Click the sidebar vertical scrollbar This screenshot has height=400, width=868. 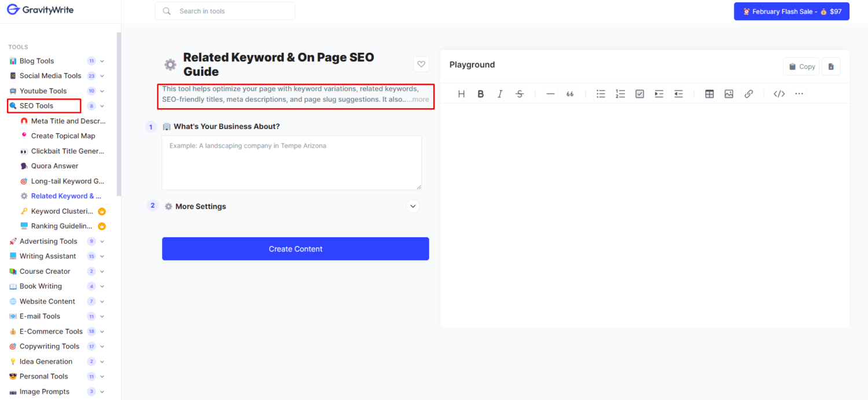coord(119,116)
